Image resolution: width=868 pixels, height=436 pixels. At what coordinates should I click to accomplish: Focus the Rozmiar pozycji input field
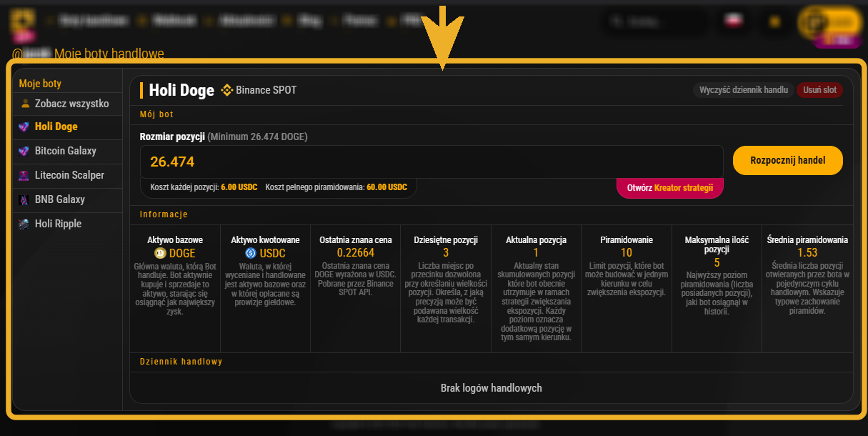[x=431, y=162]
